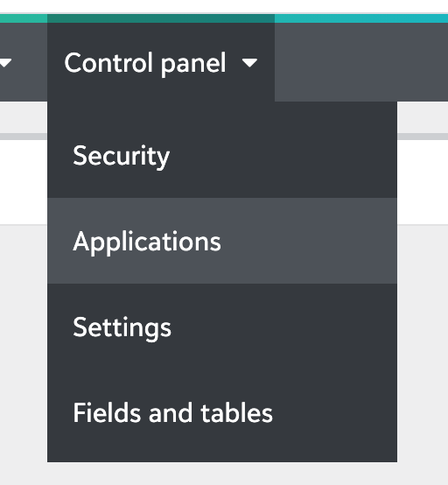The height and width of the screenshot is (485, 448).
Task: Select Applications from the Control panel menu
Action: 222,241
